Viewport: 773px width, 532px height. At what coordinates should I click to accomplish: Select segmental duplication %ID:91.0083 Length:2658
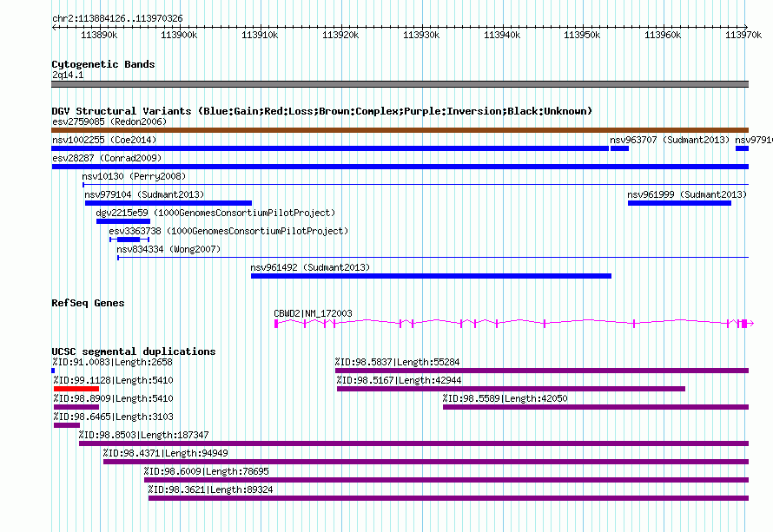[x=53, y=371]
